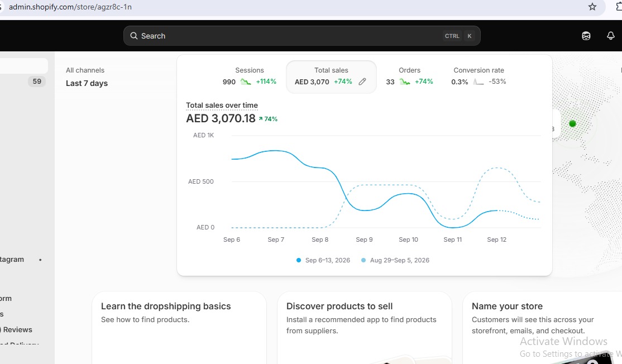Open Name your store card
Screen dimensions: 622x364
pyautogui.click(x=542, y=328)
